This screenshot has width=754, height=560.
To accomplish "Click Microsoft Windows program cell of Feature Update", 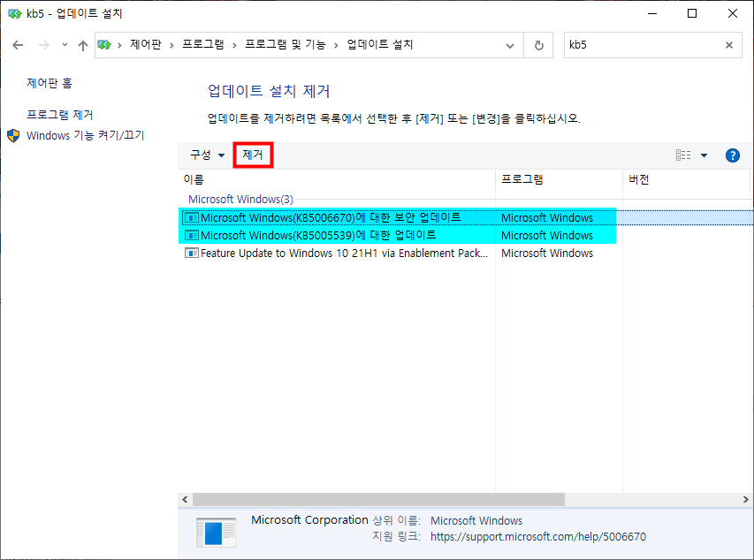I will (547, 254).
